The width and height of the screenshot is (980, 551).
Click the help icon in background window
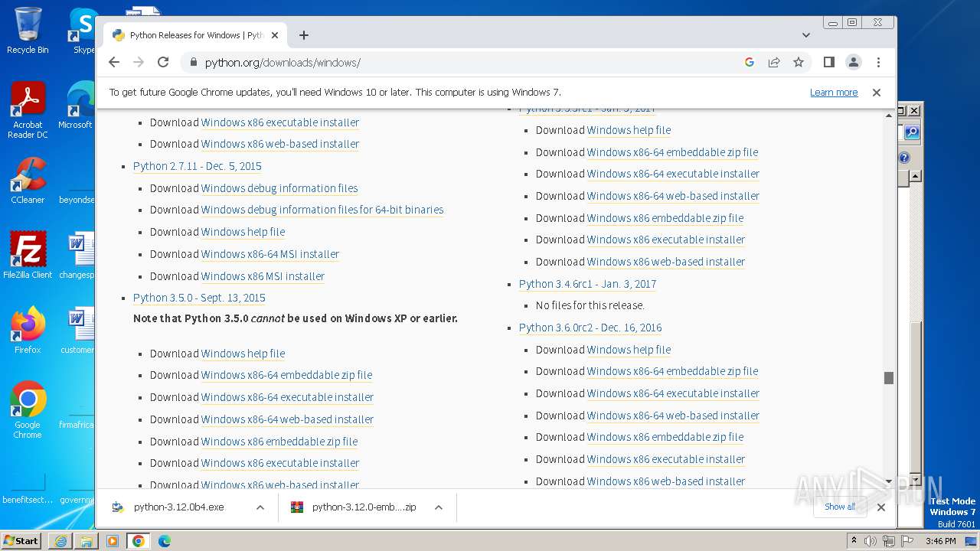pos(904,158)
